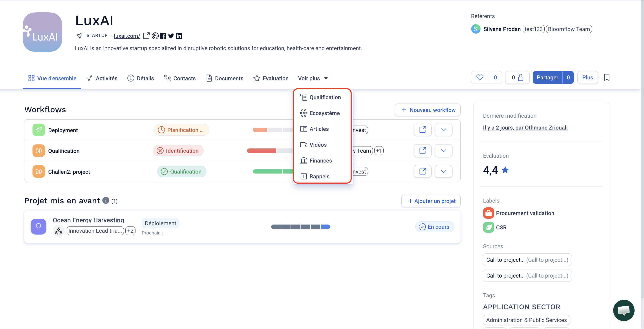Image resolution: width=644 pixels, height=329 pixels.
Task: Switch to the Documents tab
Action: coord(225,78)
